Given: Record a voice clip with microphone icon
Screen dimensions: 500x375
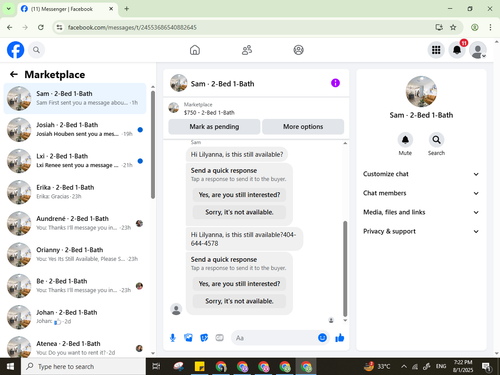Looking at the screenshot, I should pos(173,338).
